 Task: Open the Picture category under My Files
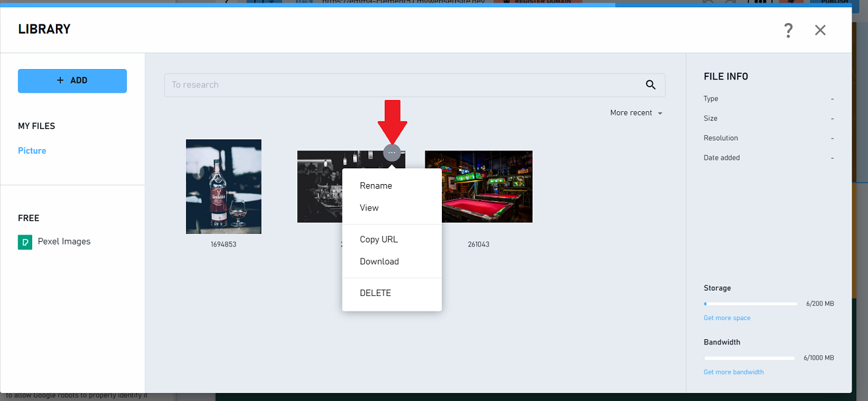[x=32, y=151]
